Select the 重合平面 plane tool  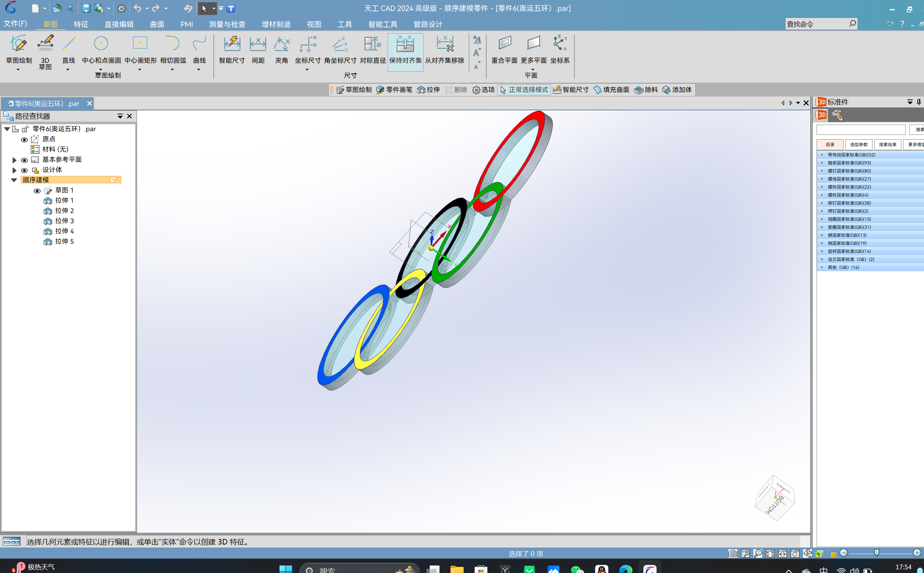[504, 49]
